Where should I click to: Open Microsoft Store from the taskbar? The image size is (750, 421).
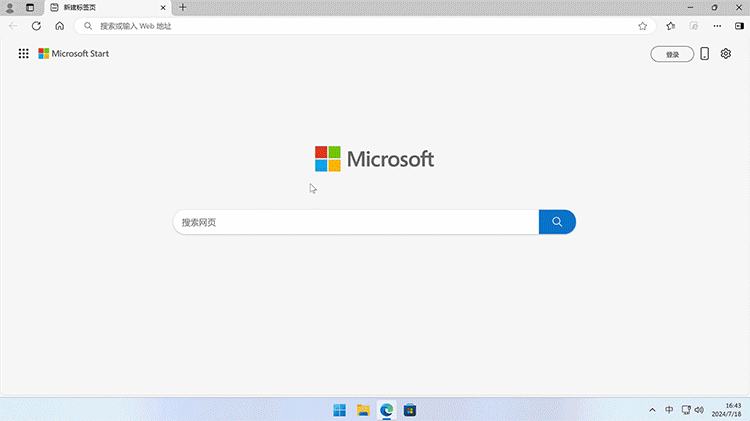(410, 410)
